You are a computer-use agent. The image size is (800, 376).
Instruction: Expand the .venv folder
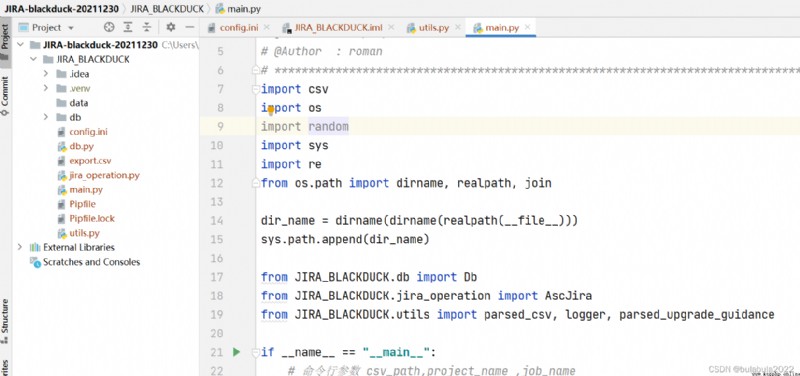[x=46, y=88]
